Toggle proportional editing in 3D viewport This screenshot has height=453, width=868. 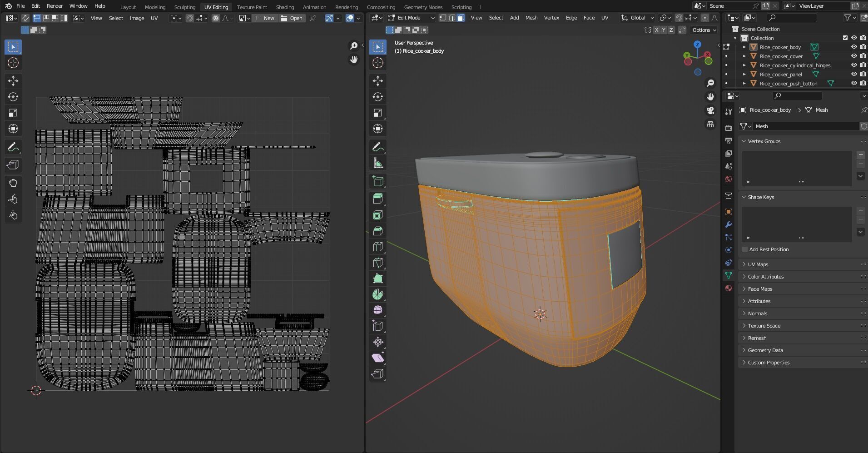pos(704,18)
